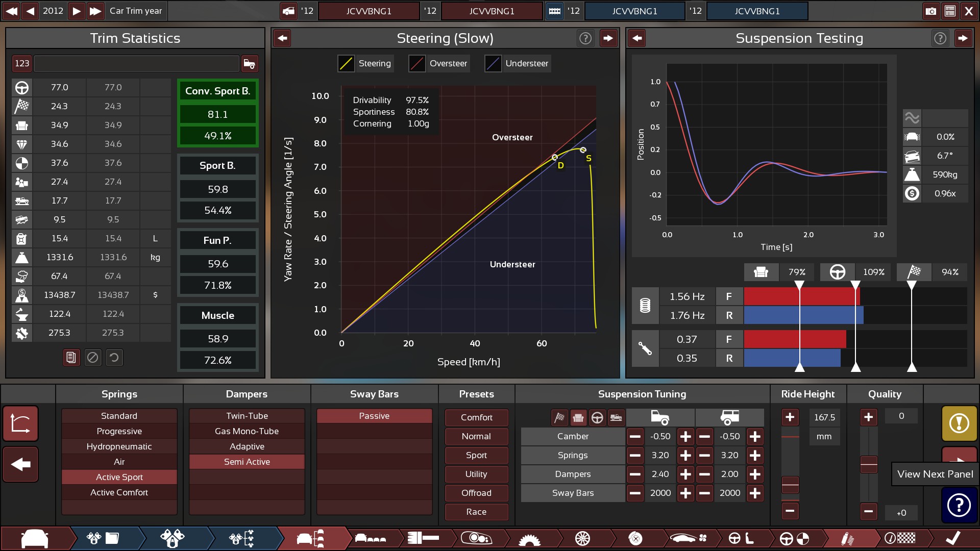Click the reset comparison circular arrow icon

click(x=114, y=358)
